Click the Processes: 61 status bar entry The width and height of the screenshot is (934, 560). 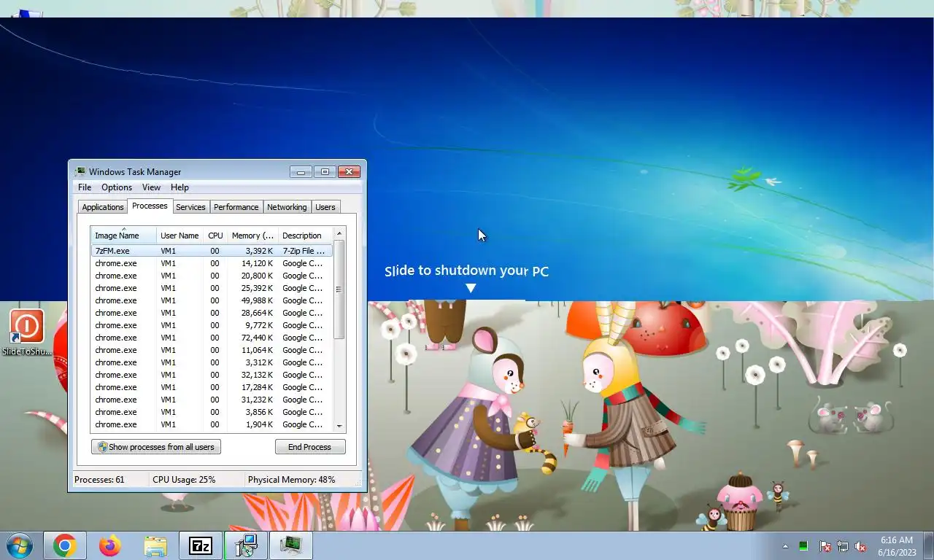click(x=99, y=480)
